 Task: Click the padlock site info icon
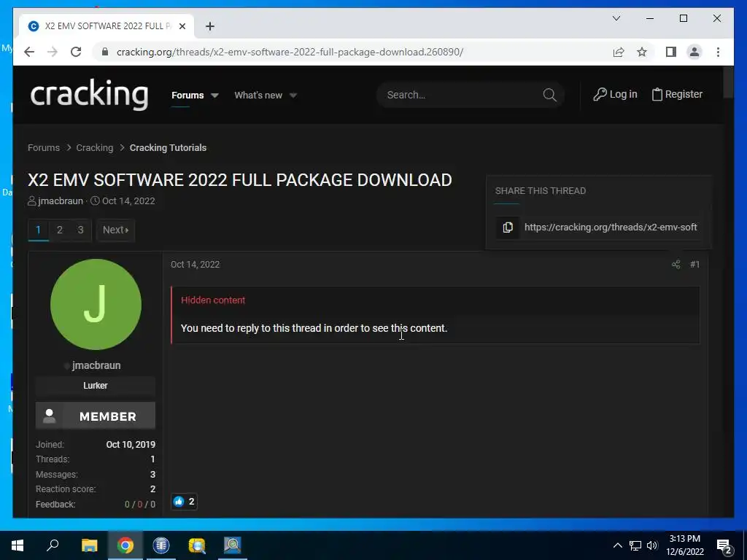click(105, 52)
